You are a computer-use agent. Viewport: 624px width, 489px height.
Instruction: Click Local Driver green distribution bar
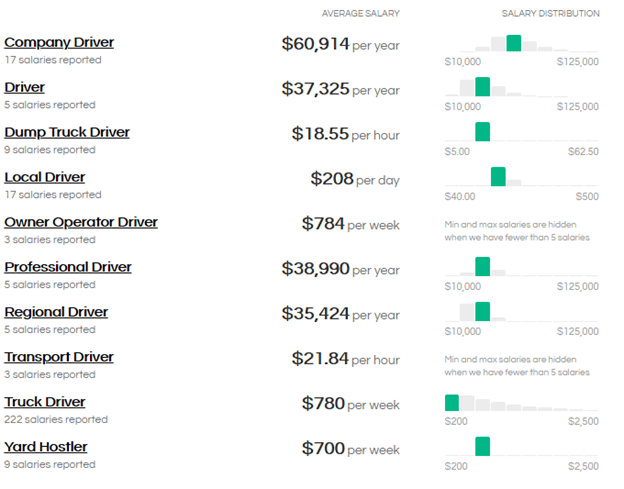(498, 177)
